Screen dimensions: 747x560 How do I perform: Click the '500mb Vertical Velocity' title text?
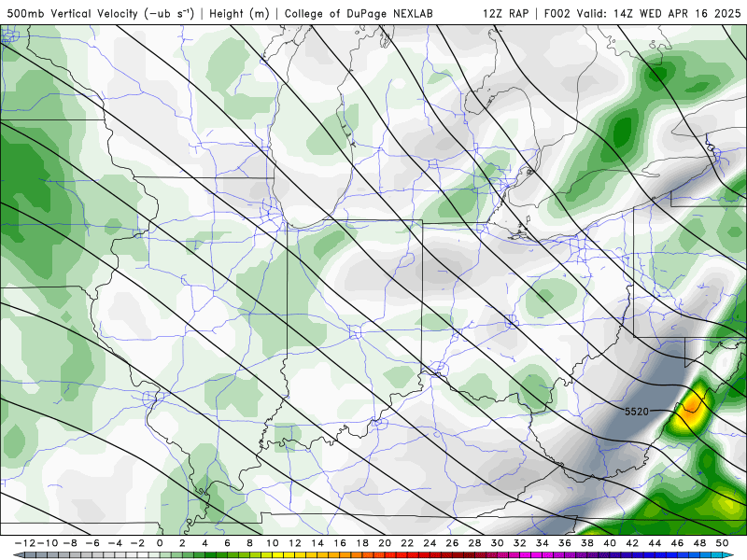[x=72, y=13]
